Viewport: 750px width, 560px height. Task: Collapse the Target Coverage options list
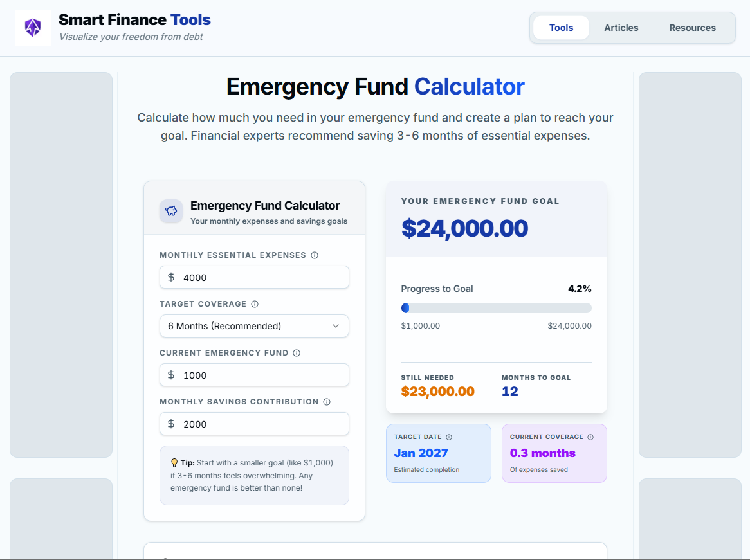click(254, 326)
